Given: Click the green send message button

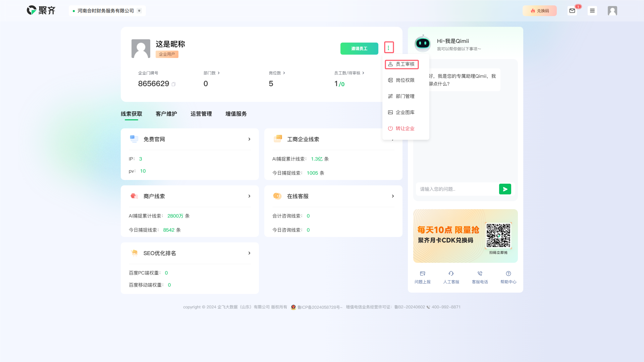Looking at the screenshot, I should coord(505,189).
